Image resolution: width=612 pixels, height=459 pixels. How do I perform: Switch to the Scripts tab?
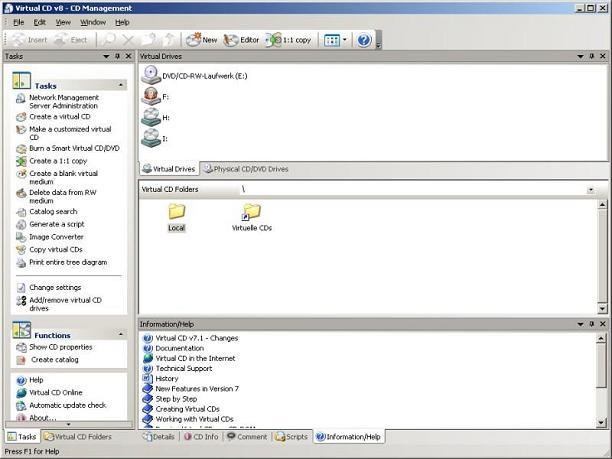pos(291,437)
